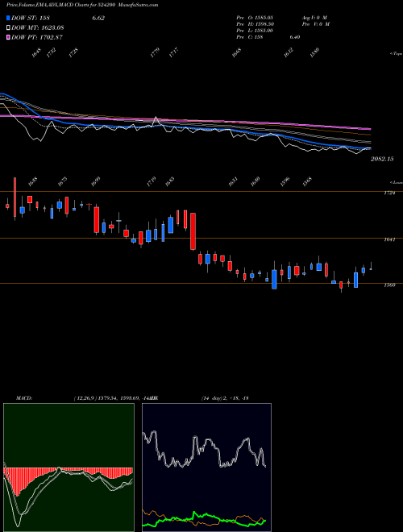Click the 1779 top marker label
Image resolution: width=403 pixels, height=532 pixels.
[x=155, y=53]
